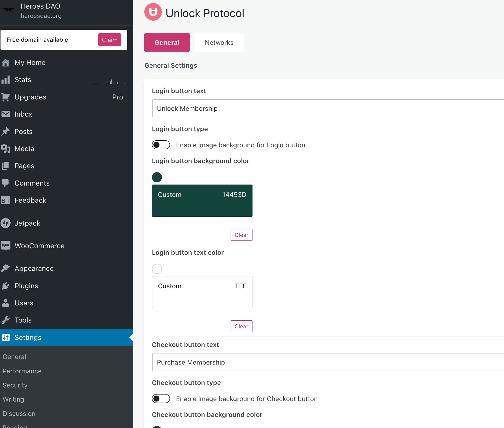
Task: Click the Users person icon
Action: [x=6, y=303]
